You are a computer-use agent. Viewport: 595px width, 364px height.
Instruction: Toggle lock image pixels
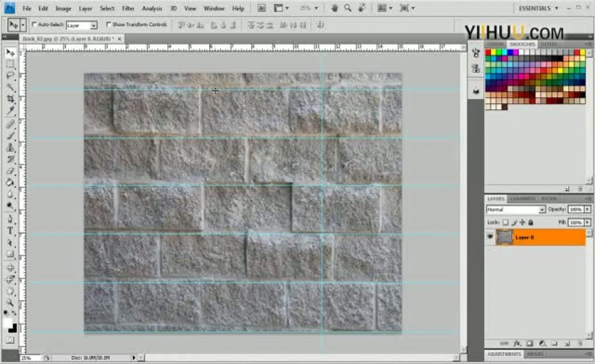(514, 222)
